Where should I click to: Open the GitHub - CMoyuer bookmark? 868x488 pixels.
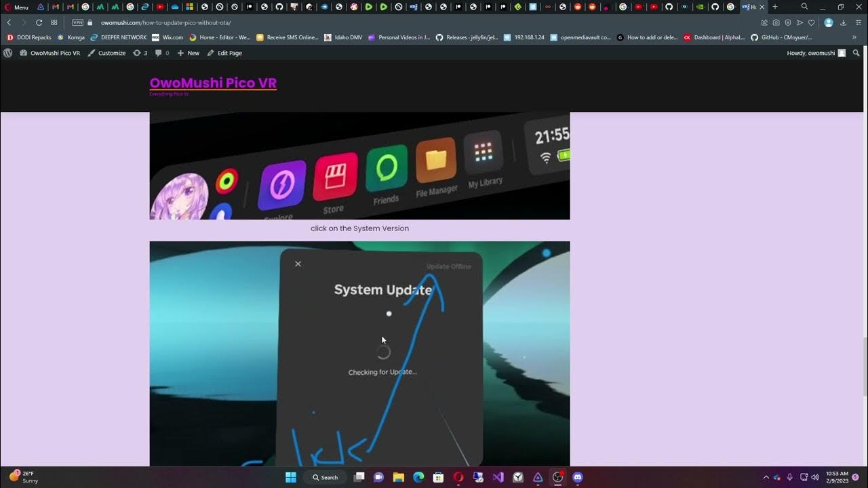click(x=781, y=37)
